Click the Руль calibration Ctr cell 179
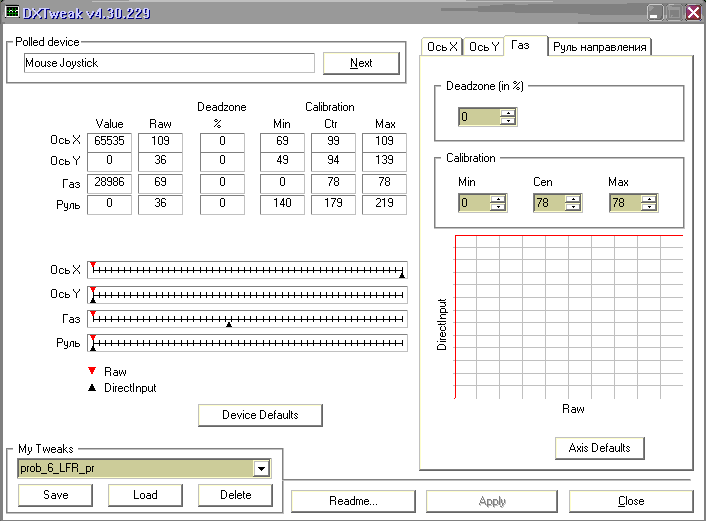 333,204
